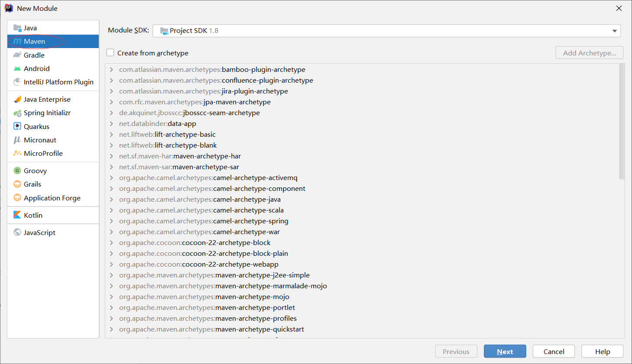Click the Next button

[x=505, y=351]
